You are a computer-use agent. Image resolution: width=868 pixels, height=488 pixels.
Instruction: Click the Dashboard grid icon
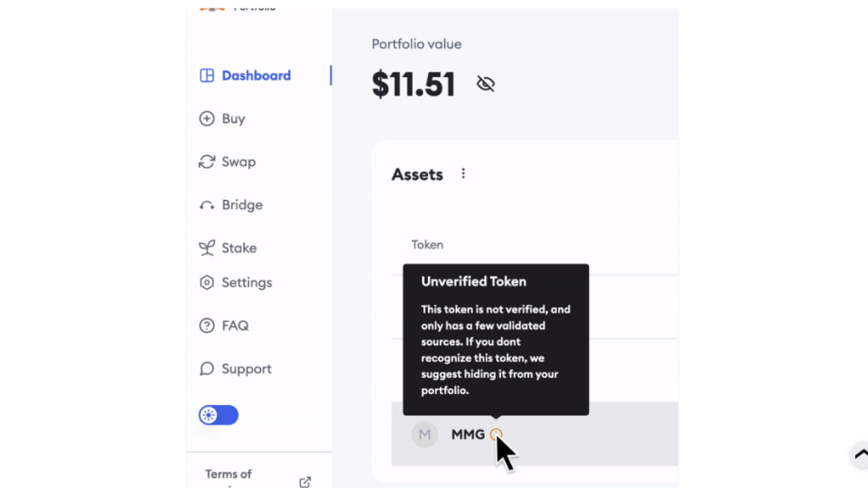[x=207, y=75]
